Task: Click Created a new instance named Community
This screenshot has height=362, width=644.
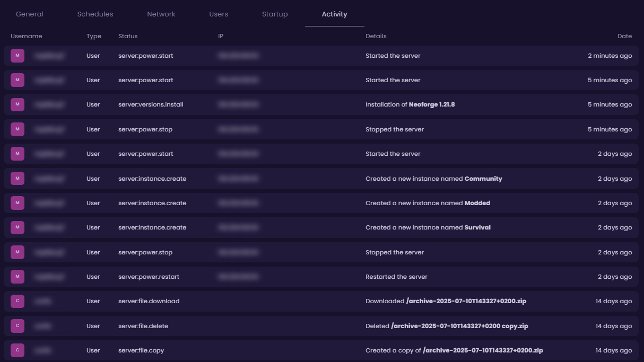Action: click(434, 179)
